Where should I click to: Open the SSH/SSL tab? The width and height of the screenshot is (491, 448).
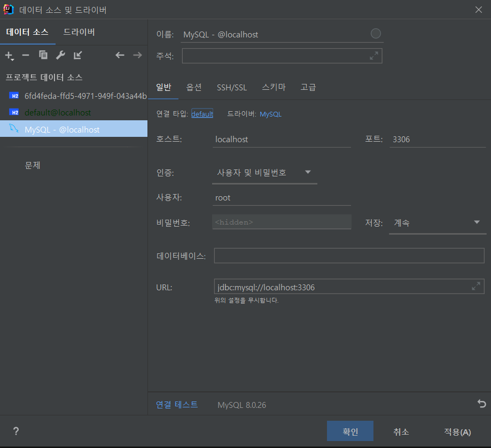click(232, 87)
